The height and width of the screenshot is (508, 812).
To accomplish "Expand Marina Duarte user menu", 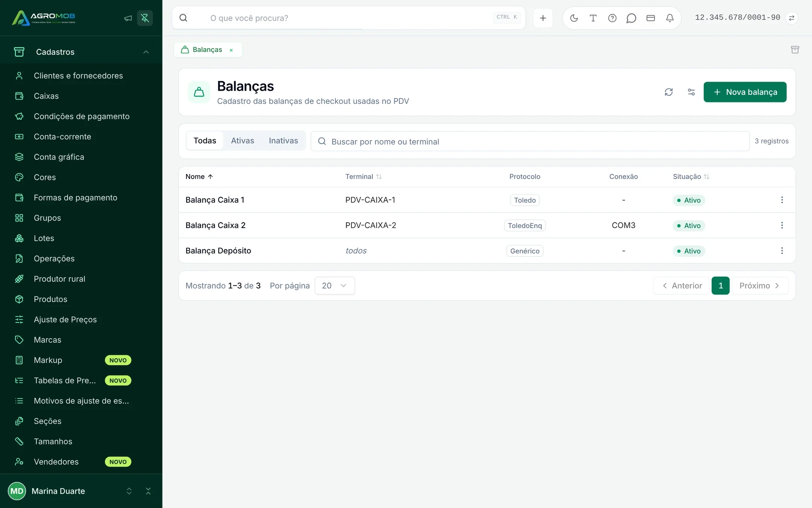I will [x=129, y=491].
